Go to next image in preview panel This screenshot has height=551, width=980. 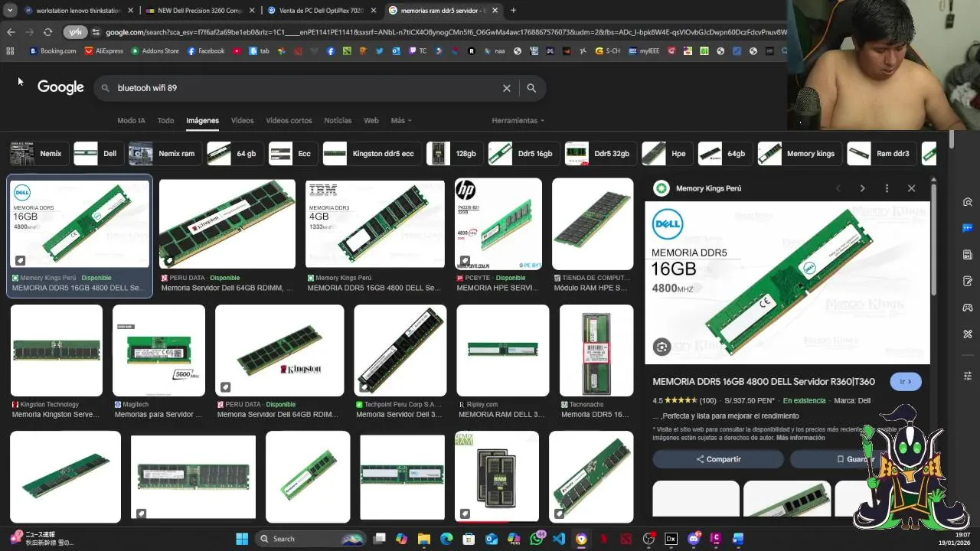point(862,188)
